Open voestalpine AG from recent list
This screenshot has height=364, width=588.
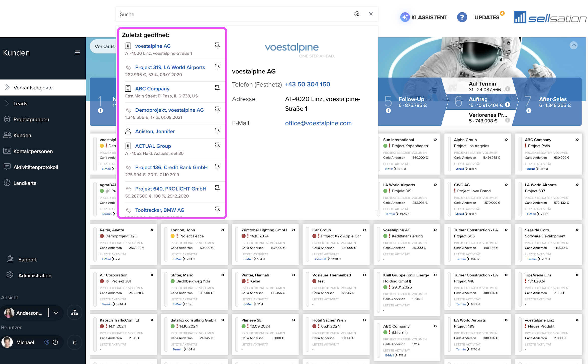click(153, 46)
